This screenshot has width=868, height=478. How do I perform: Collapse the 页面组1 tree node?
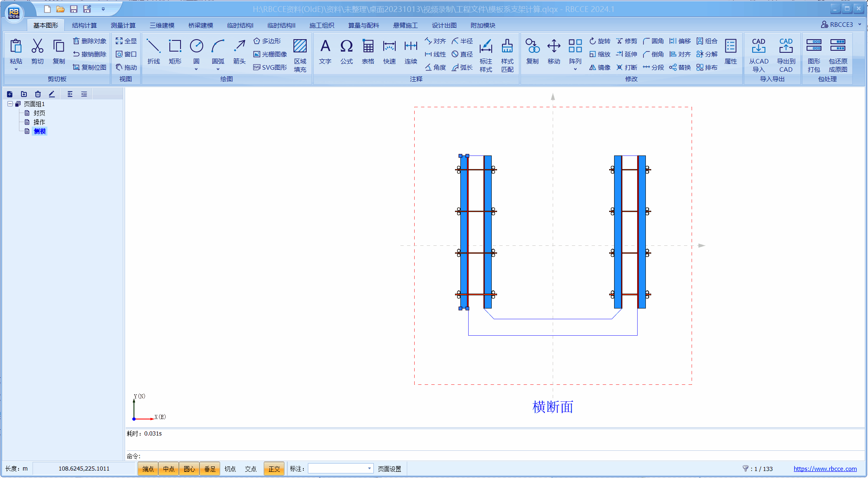tap(10, 104)
